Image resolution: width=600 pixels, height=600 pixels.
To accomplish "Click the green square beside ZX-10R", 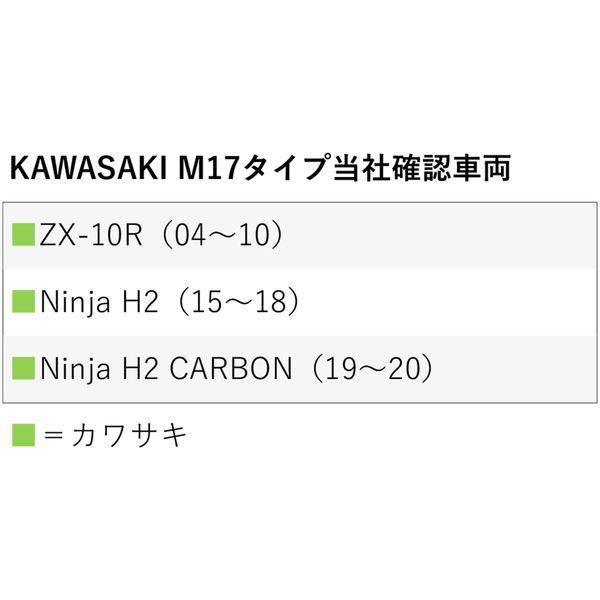I will coord(24,235).
